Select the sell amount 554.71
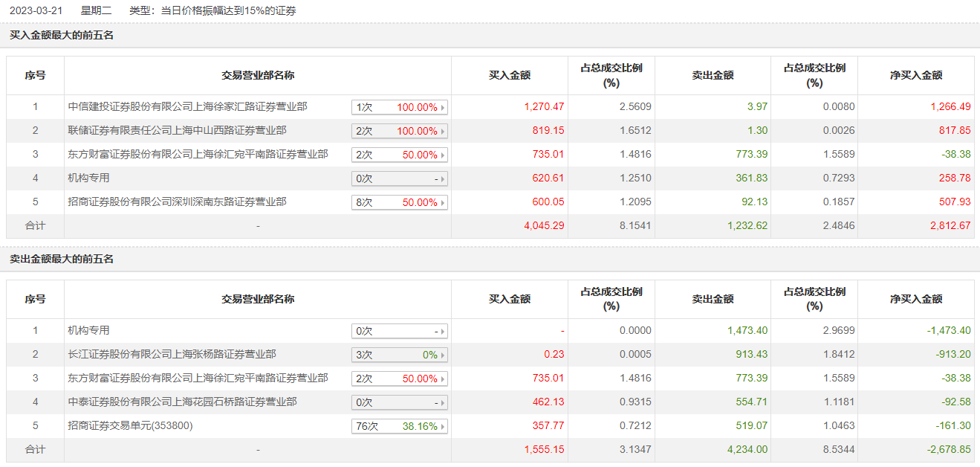The image size is (980, 467). pyautogui.click(x=752, y=402)
